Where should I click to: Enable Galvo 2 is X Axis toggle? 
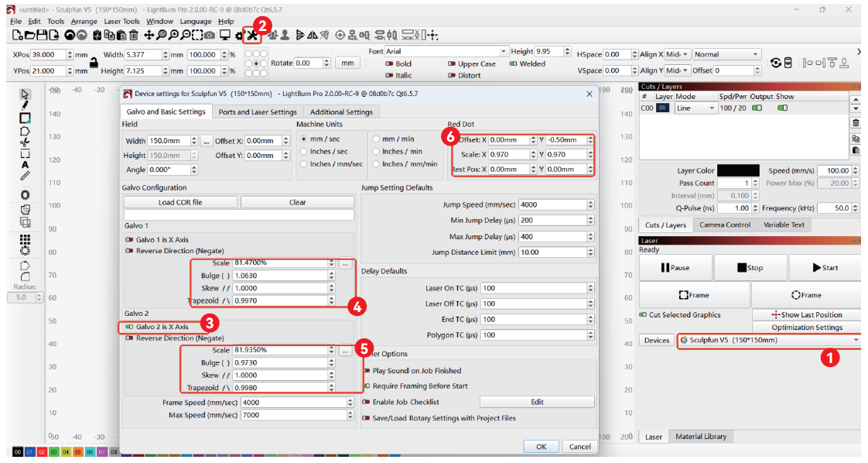pos(129,327)
